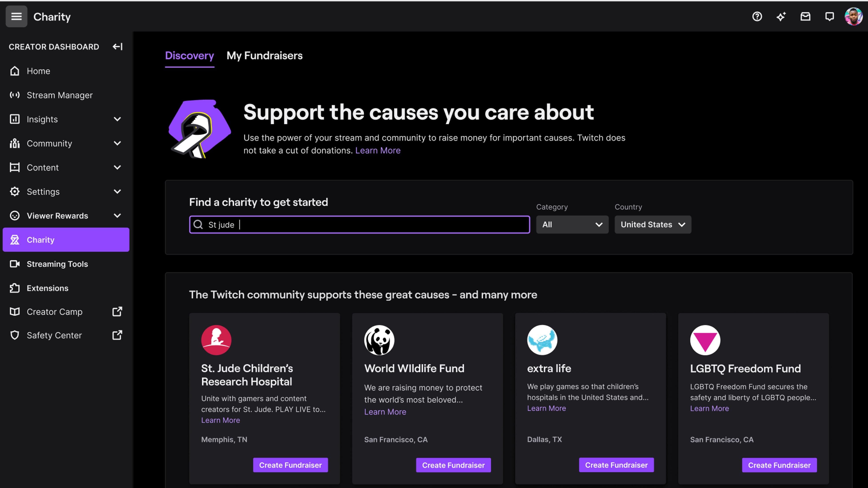Screen dimensions: 868x488
Task: Open the inbox notifications icon
Action: (805, 16)
